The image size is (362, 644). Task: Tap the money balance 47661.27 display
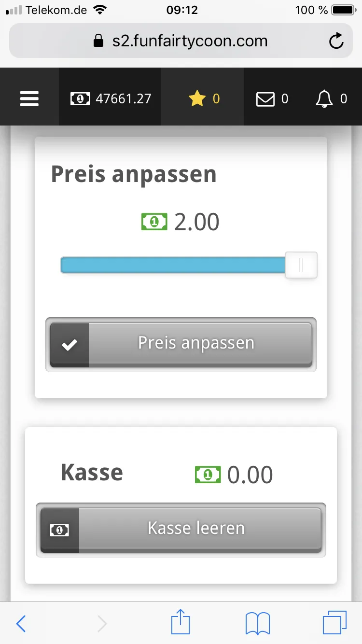[x=111, y=99]
